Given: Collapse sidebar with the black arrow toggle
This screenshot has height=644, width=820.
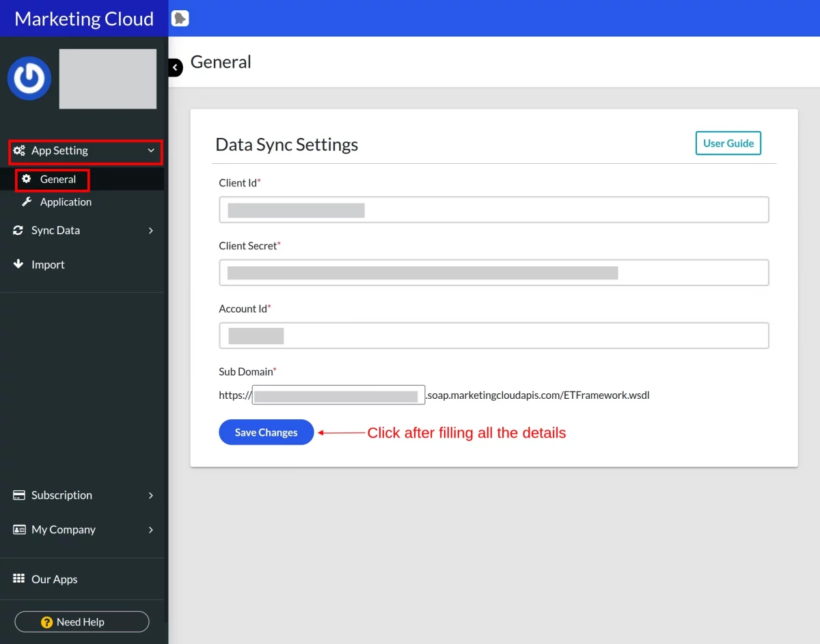Looking at the screenshot, I should click(x=175, y=68).
